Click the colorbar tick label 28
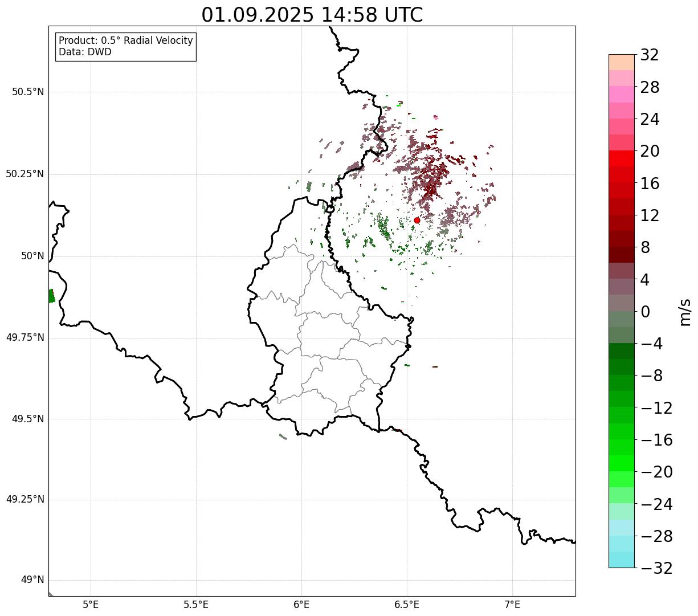The height and width of the screenshot is (616, 698). [x=650, y=87]
